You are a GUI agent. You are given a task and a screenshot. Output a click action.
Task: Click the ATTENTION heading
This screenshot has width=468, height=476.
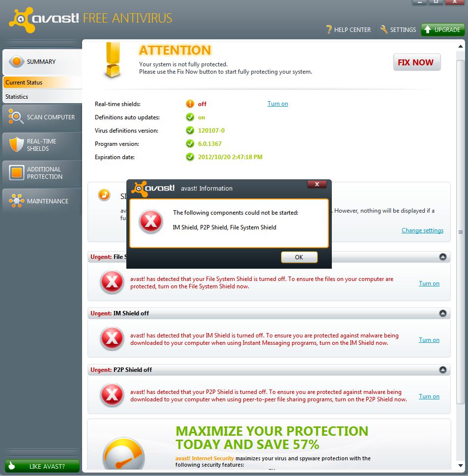(x=175, y=51)
